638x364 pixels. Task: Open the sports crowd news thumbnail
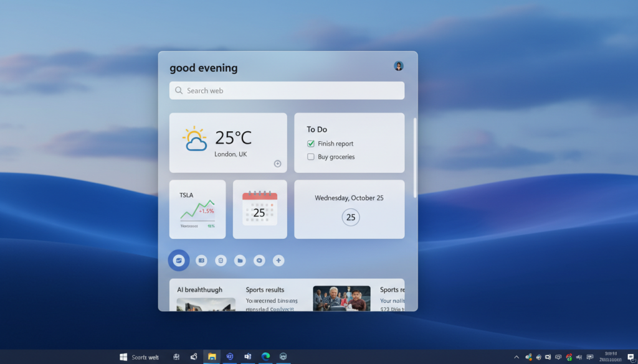point(341,299)
